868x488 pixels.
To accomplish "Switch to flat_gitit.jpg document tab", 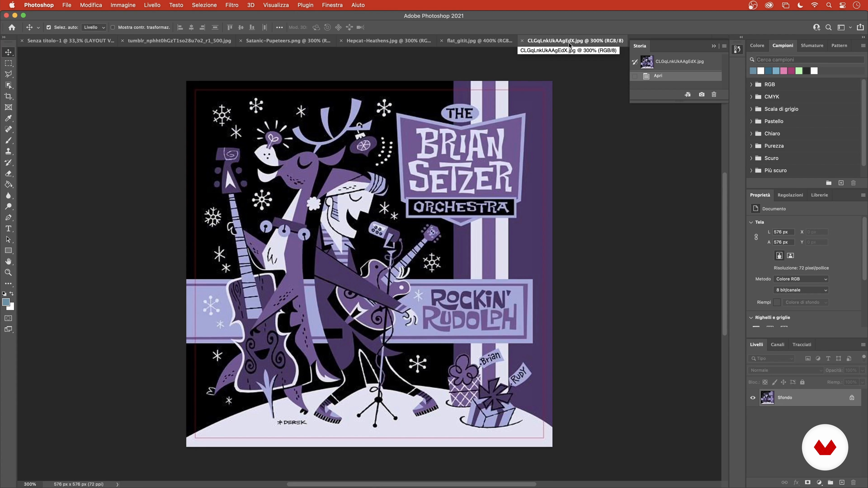I will (479, 41).
